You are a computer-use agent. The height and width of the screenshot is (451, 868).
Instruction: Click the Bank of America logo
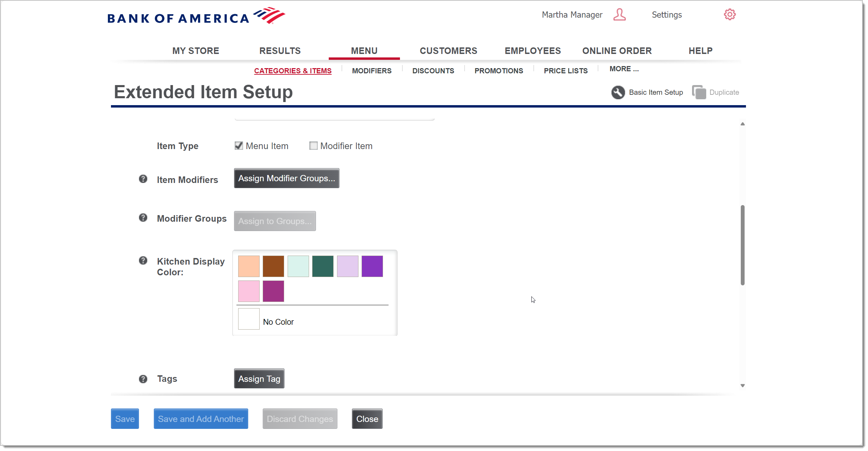(x=196, y=16)
